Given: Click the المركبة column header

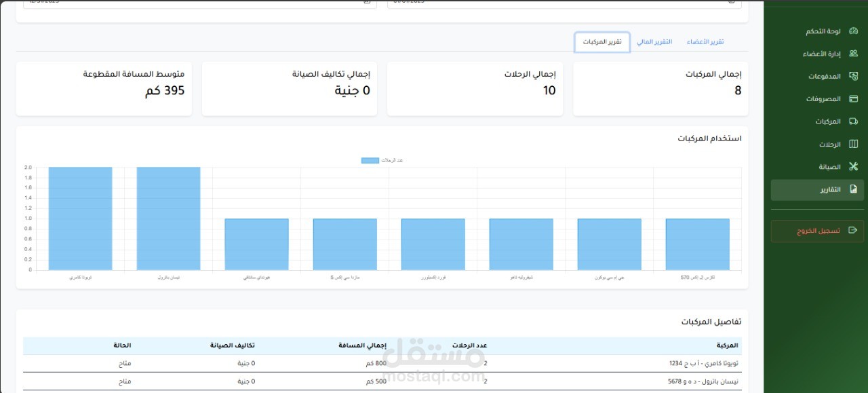Looking at the screenshot, I should [x=727, y=345].
